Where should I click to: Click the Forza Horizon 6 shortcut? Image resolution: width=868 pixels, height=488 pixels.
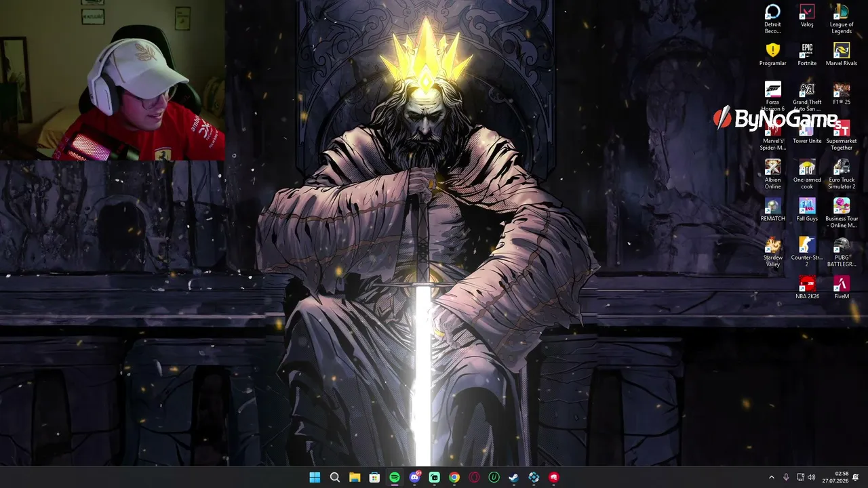pos(772,97)
